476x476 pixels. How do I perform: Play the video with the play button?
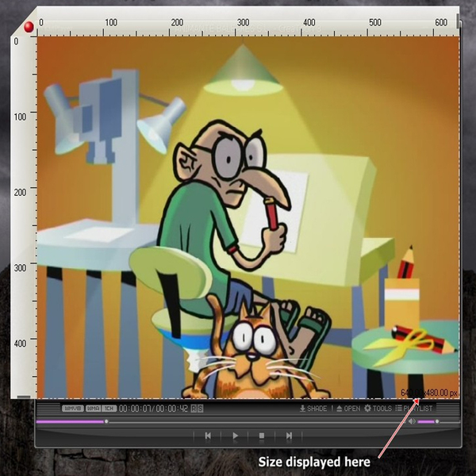pos(235,436)
